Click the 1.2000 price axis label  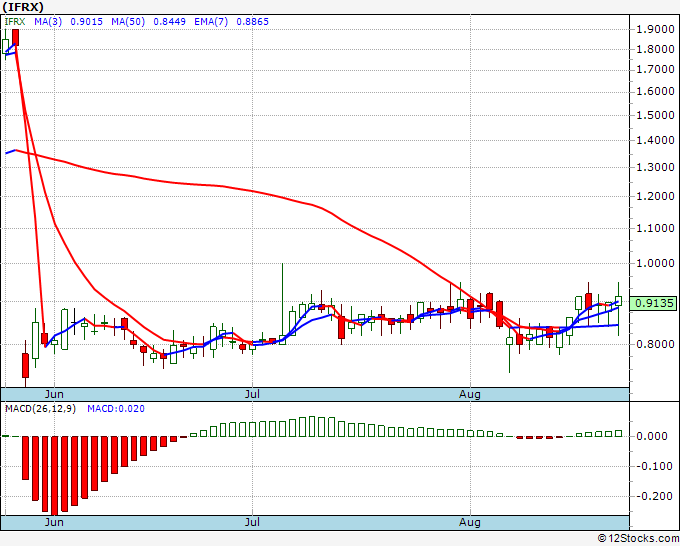(655, 196)
